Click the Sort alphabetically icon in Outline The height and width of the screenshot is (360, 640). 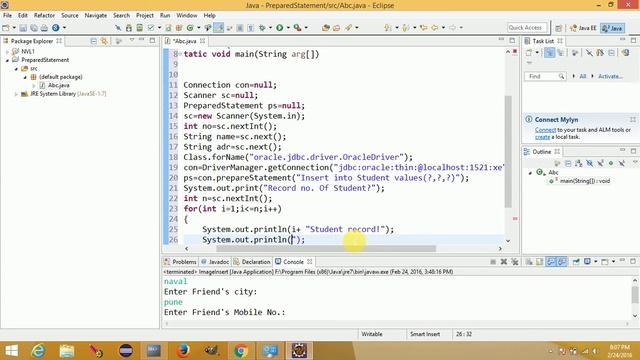tap(579, 163)
